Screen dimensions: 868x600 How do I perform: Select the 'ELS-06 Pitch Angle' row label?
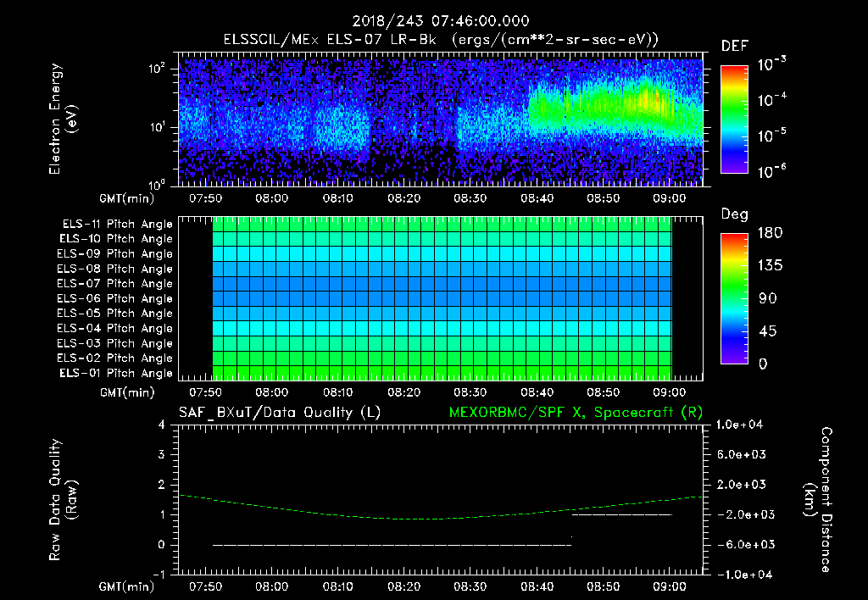(x=115, y=298)
